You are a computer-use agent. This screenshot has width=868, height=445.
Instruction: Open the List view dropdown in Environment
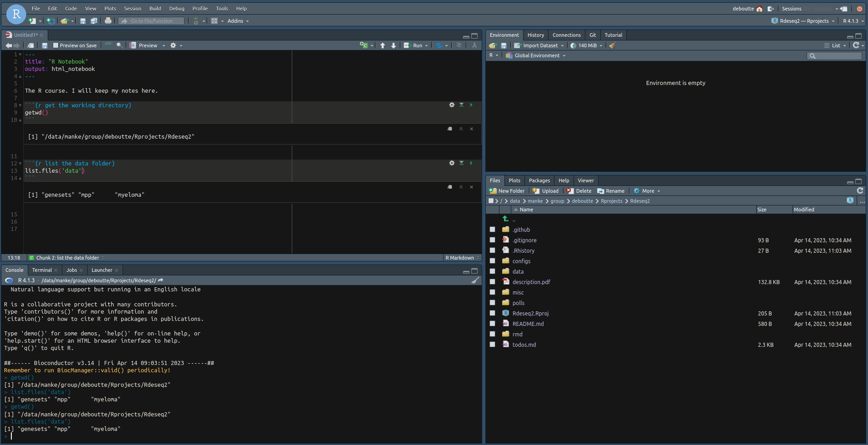pyautogui.click(x=835, y=45)
